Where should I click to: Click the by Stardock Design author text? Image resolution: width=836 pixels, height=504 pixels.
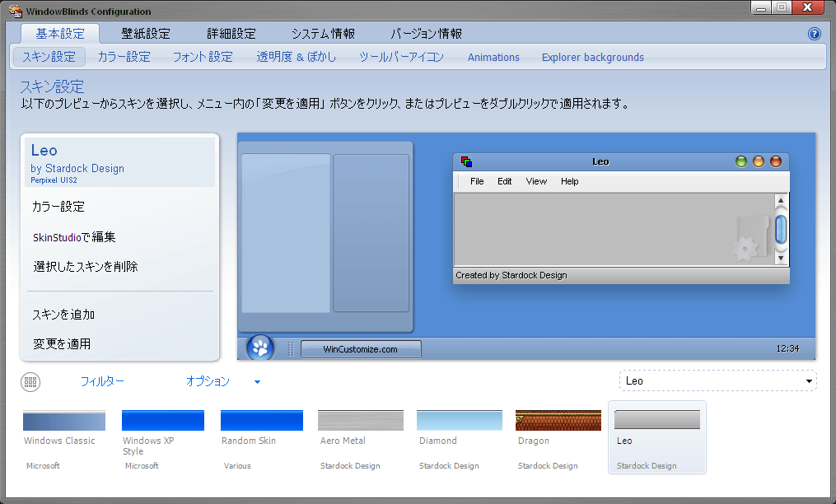tap(77, 168)
